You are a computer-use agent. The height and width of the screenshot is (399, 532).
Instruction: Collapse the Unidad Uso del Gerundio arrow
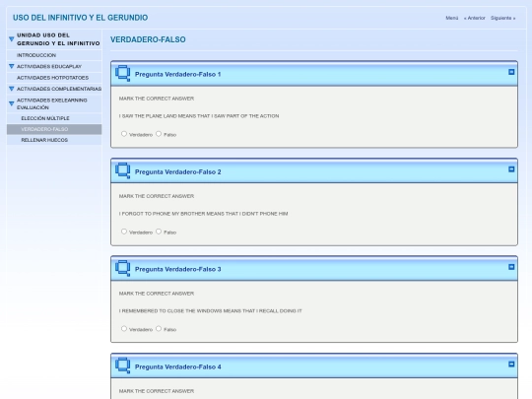[12, 39]
